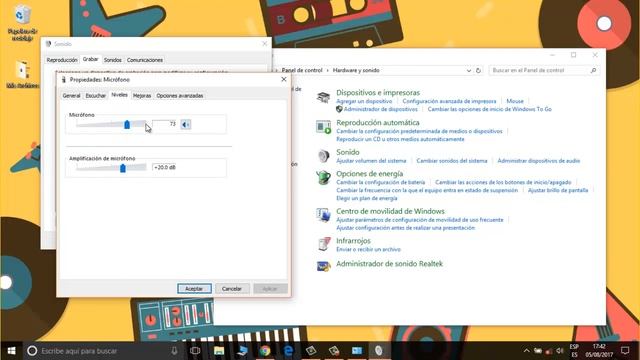Screen dimensions: 640x360
Task: Open the General tab in Propiedades: Micrófono
Action: 71,96
